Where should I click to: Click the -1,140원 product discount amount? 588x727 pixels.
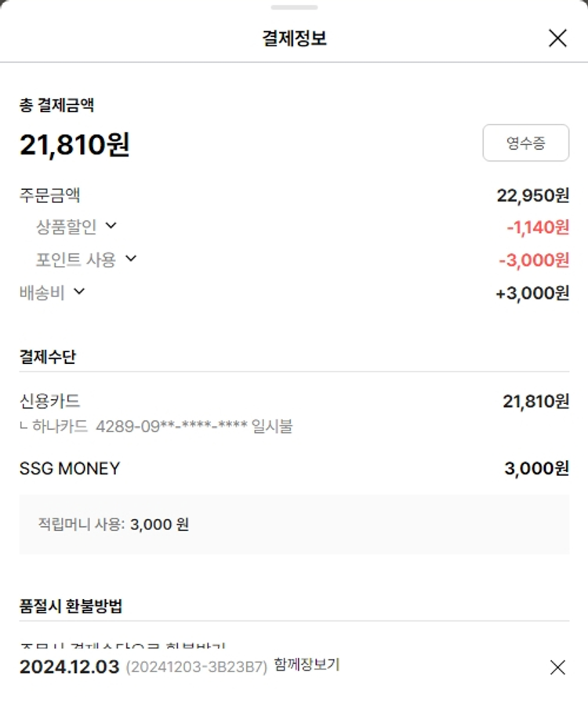point(537,227)
